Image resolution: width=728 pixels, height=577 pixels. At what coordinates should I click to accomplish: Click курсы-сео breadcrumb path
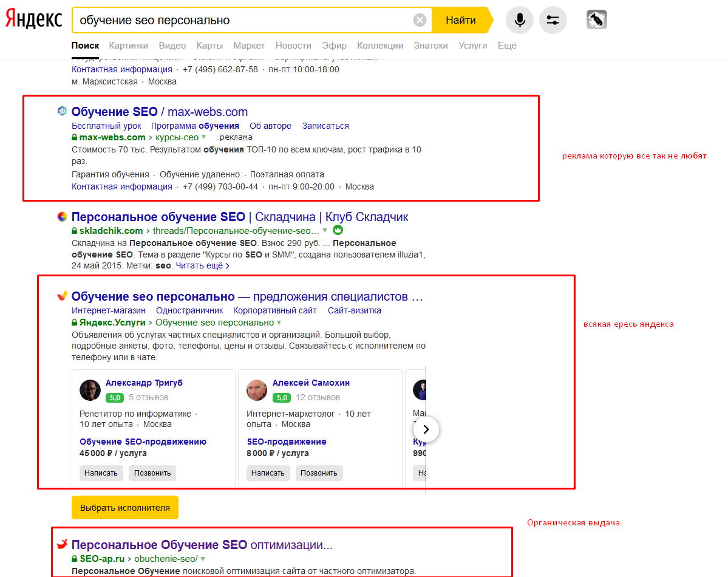click(x=177, y=137)
